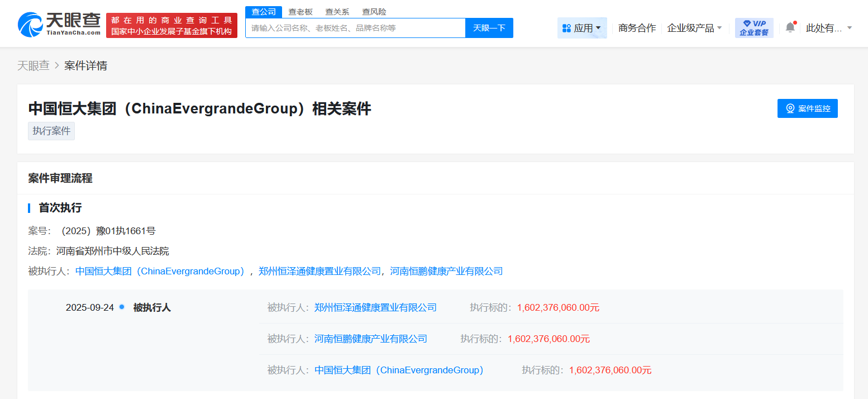Screen dimensions: 868x399
Task: Click the 2025-09-24 timeline marker dot
Action: pyautogui.click(x=122, y=307)
